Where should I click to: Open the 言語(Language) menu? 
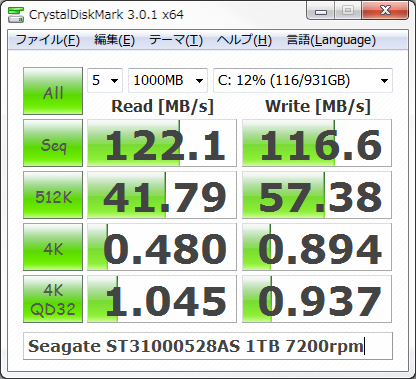click(331, 40)
